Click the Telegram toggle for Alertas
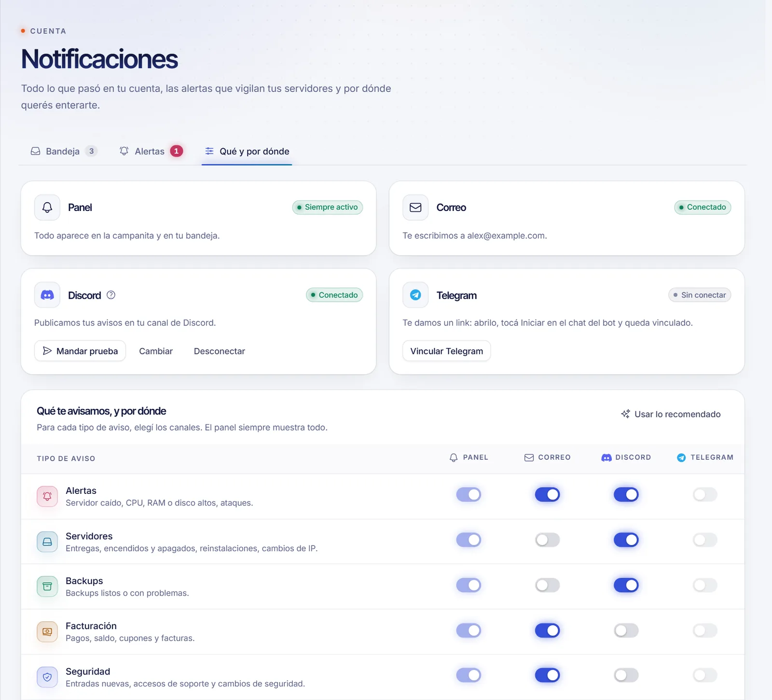This screenshot has height=700, width=772. [705, 494]
